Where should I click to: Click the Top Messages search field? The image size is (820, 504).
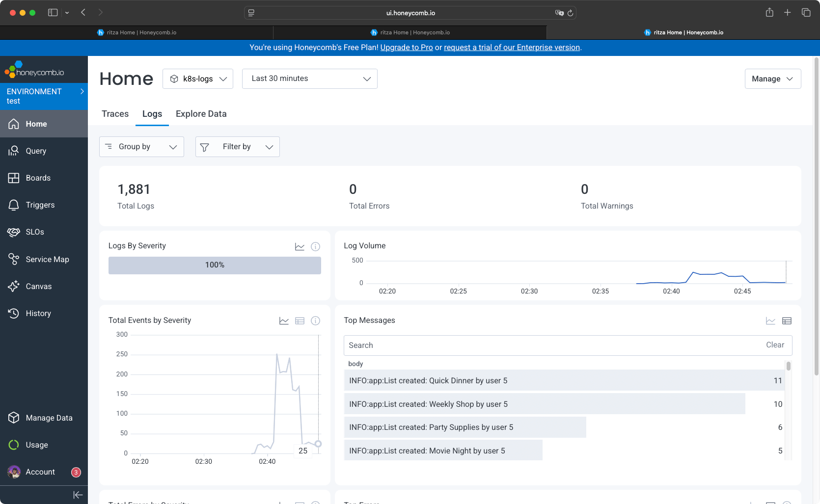point(550,345)
